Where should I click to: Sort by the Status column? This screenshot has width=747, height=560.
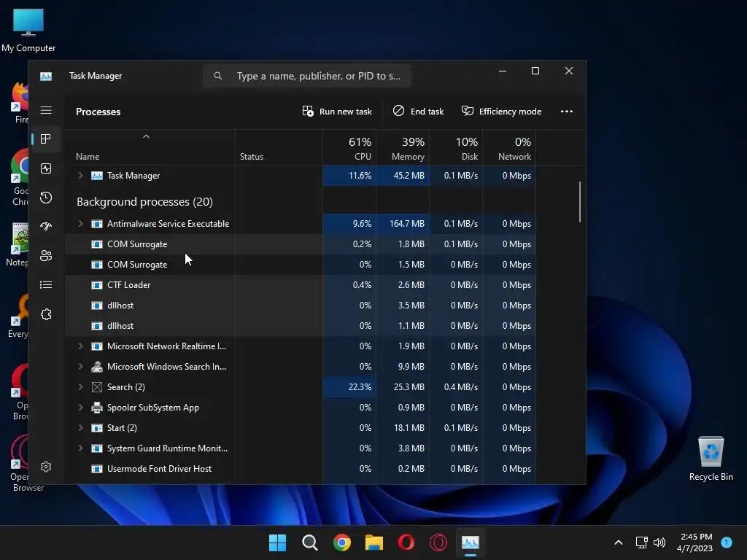(x=279, y=147)
